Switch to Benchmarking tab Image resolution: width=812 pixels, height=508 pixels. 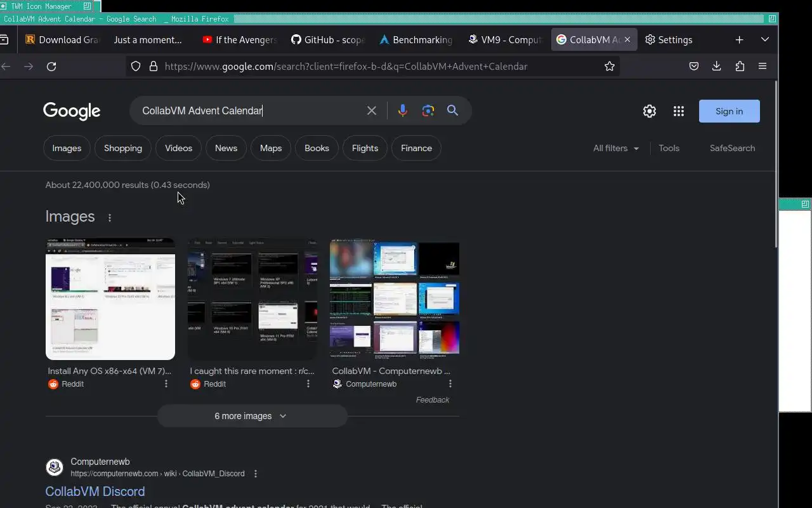tap(417, 39)
